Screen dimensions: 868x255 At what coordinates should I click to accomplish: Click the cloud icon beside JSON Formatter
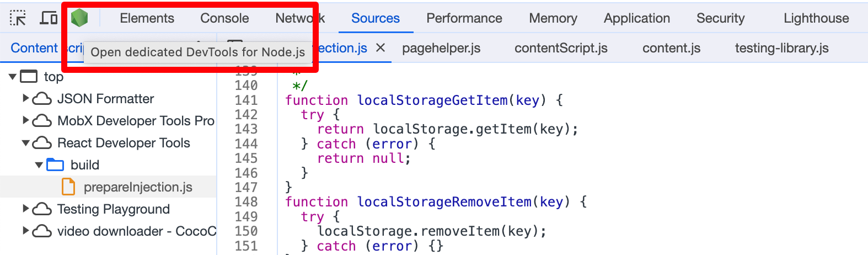pyautogui.click(x=42, y=99)
